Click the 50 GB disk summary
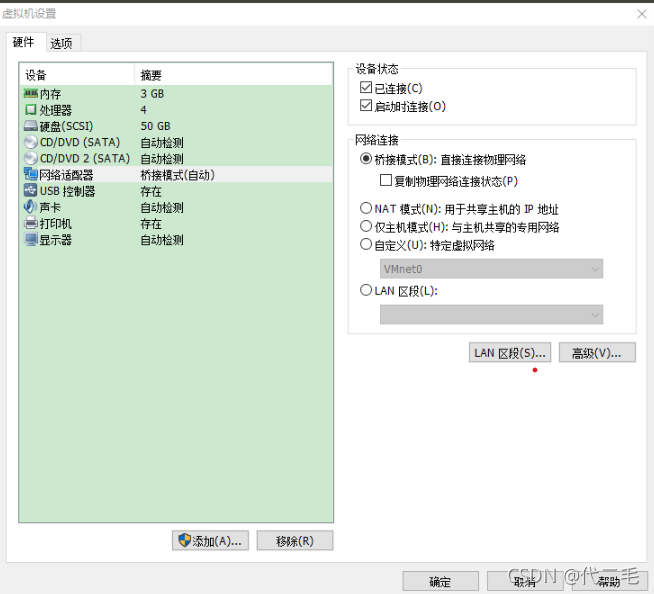Screen dimensions: 654x594 tap(156, 126)
